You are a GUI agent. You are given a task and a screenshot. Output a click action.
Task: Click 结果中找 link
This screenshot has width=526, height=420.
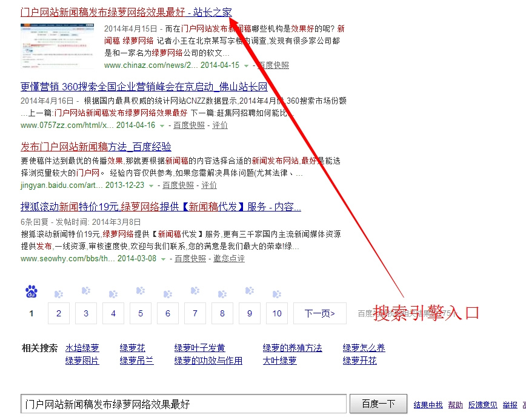pyautogui.click(x=428, y=405)
